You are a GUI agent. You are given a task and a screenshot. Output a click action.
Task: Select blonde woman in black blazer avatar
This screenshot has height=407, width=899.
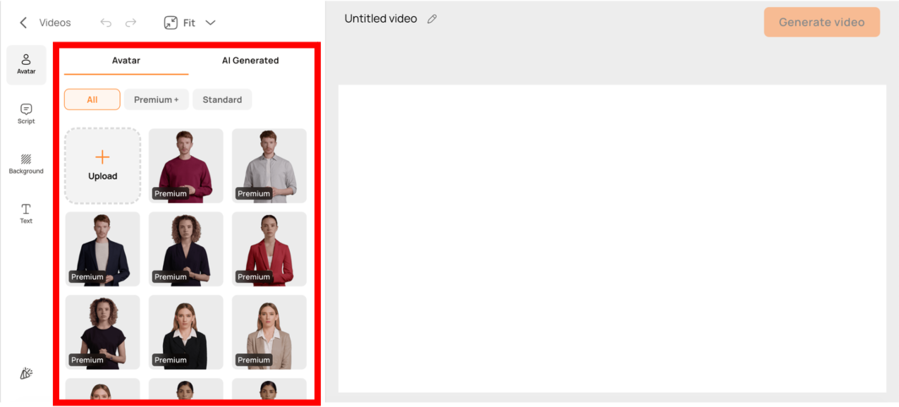(186, 332)
